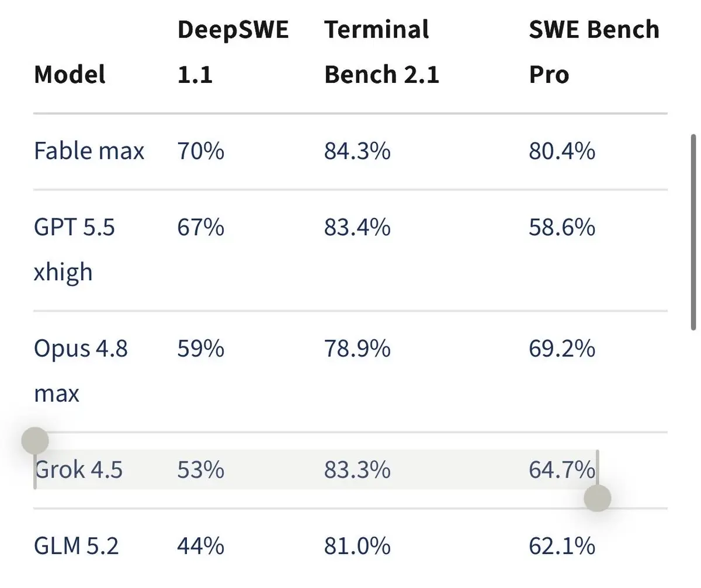Click the GPT 5.5 xhigh model name
This screenshot has width=701, height=588.
pyautogui.click(x=74, y=249)
